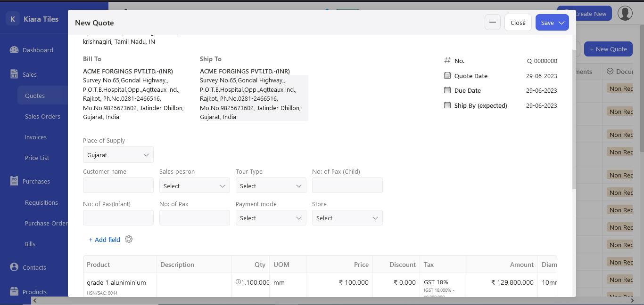Click the Dashboard gauge icon
Image resolution: width=644 pixels, height=305 pixels.
(x=14, y=50)
